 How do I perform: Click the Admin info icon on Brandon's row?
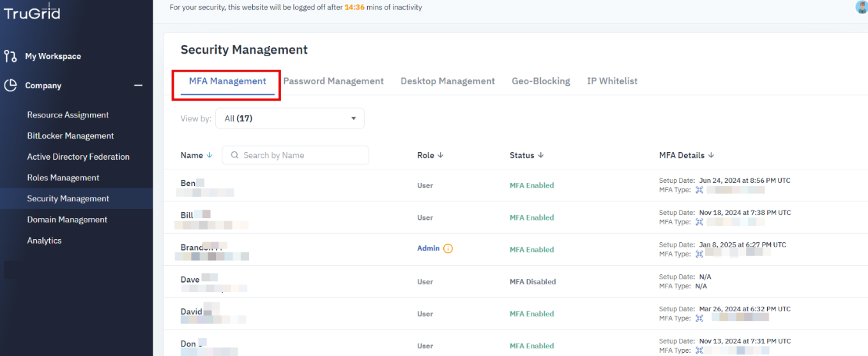(x=448, y=249)
